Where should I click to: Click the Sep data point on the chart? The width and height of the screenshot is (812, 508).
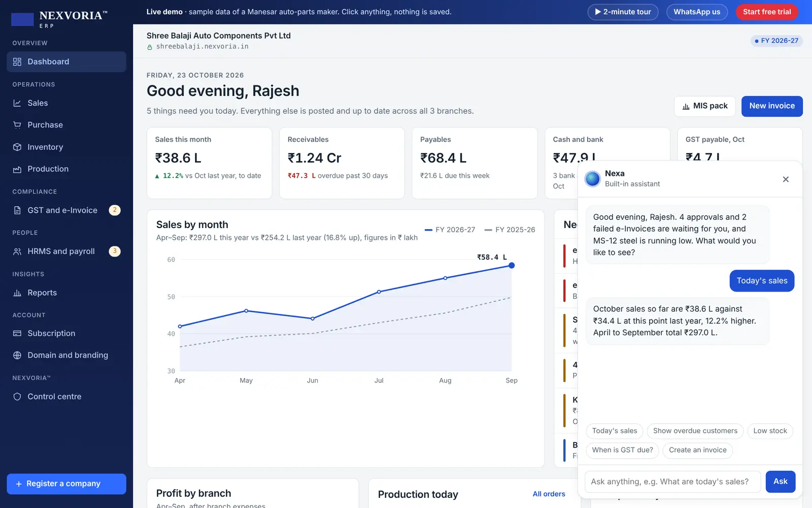(x=512, y=266)
